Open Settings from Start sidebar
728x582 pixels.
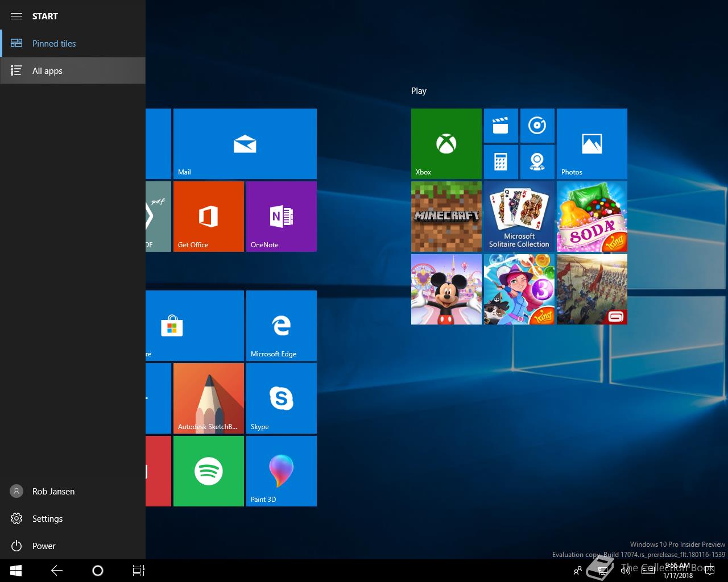pos(73,518)
